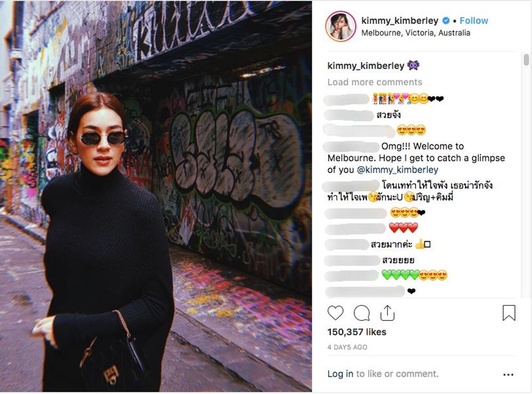Follow kimmy_kimberley
The width and height of the screenshot is (532, 394).
pyautogui.click(x=473, y=21)
